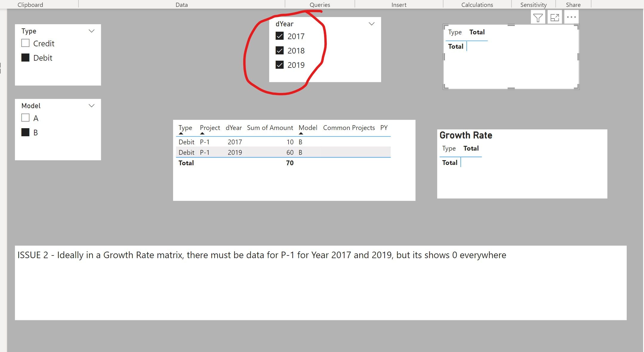
Task: Untick the Model B checkbox
Action: pyautogui.click(x=25, y=132)
